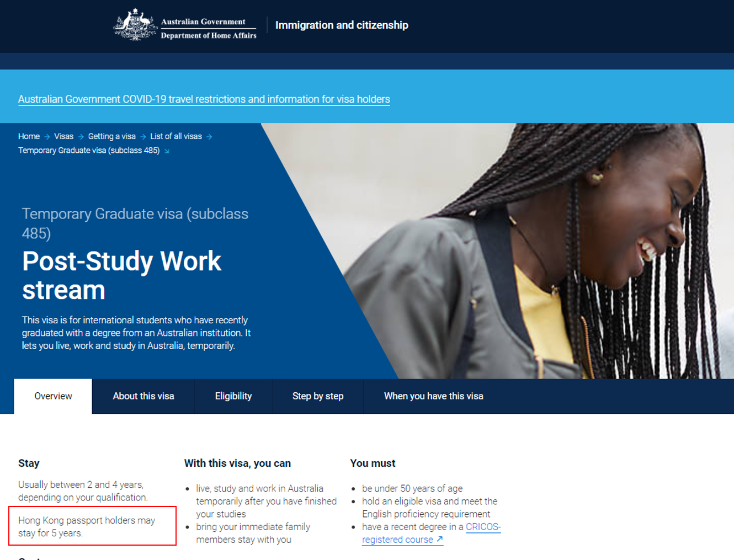Open the Getting a visa breadcrumb

(x=111, y=136)
